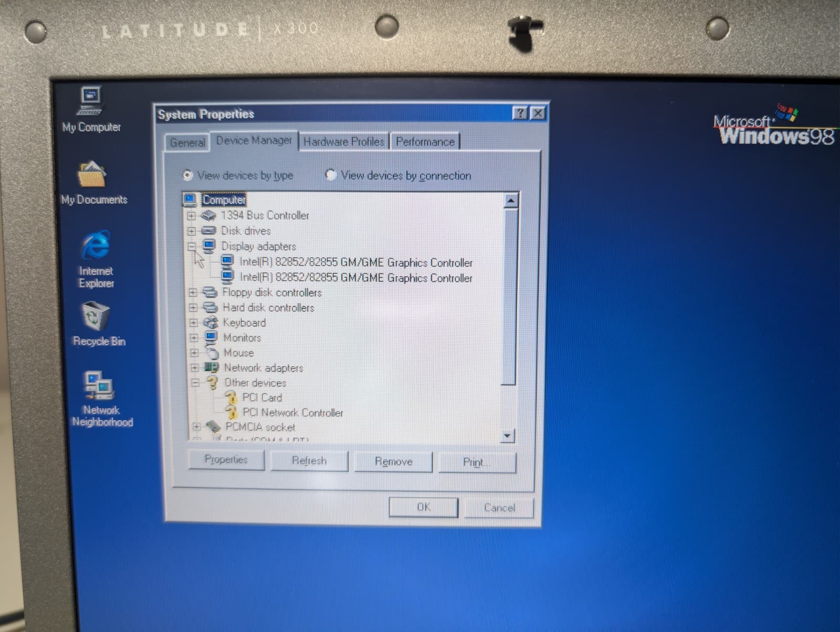840x632 pixels.
Task: Select the 'Monitors' tree label
Action: (242, 338)
